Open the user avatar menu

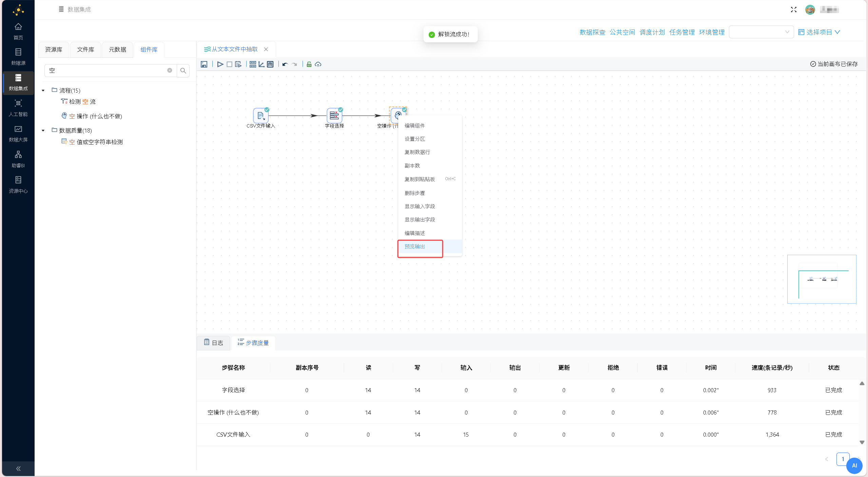point(810,9)
